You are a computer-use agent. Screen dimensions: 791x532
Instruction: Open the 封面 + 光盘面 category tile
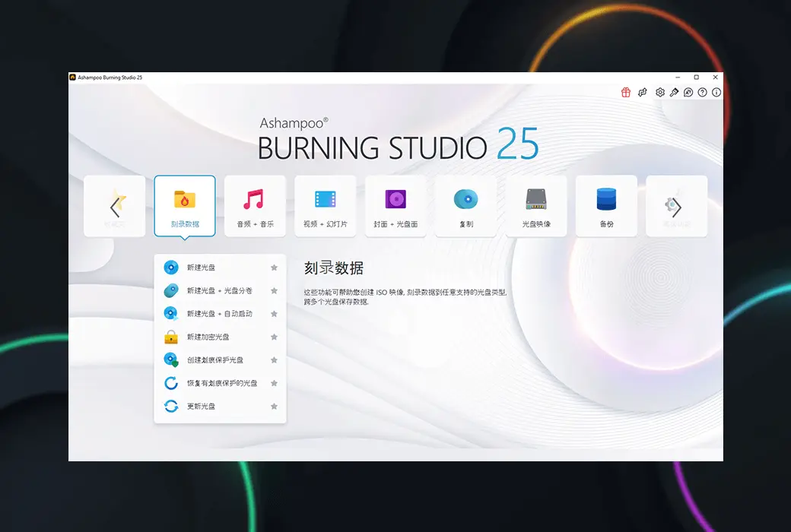[x=395, y=206]
